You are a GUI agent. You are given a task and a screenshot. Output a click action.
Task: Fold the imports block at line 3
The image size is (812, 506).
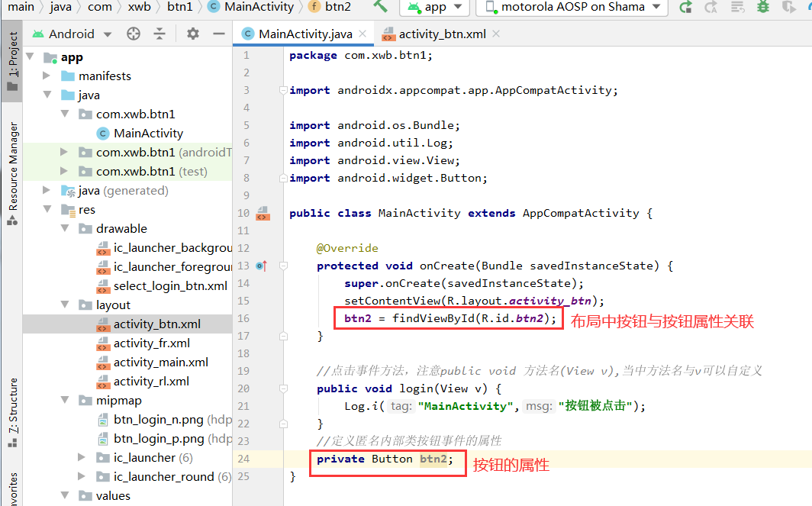click(x=283, y=90)
